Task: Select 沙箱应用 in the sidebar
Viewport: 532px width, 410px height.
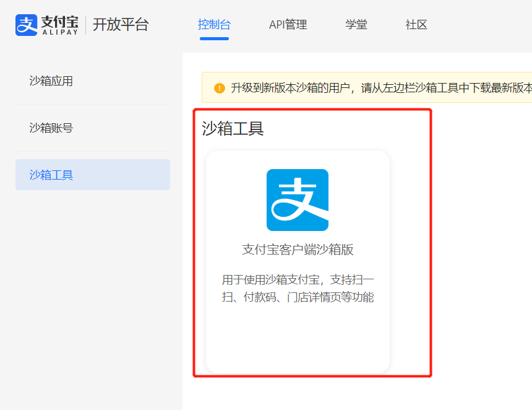Action: 51,81
